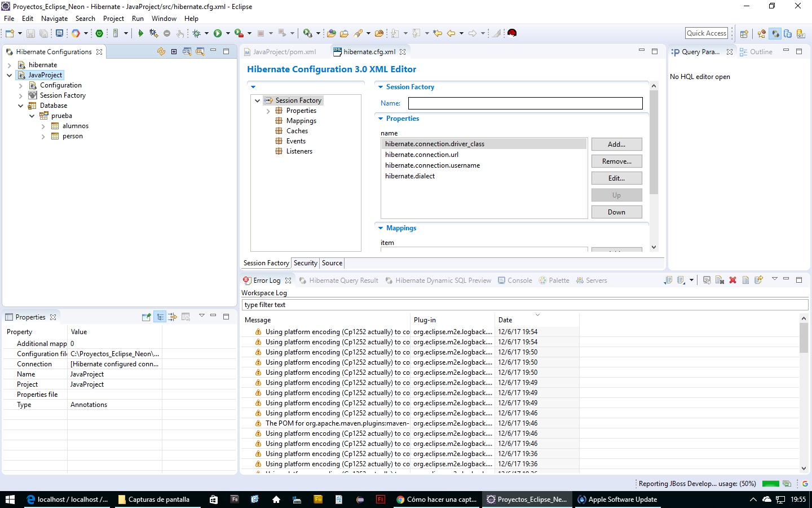Open the Outline view tab
This screenshot has height=508, width=812.
click(756, 51)
